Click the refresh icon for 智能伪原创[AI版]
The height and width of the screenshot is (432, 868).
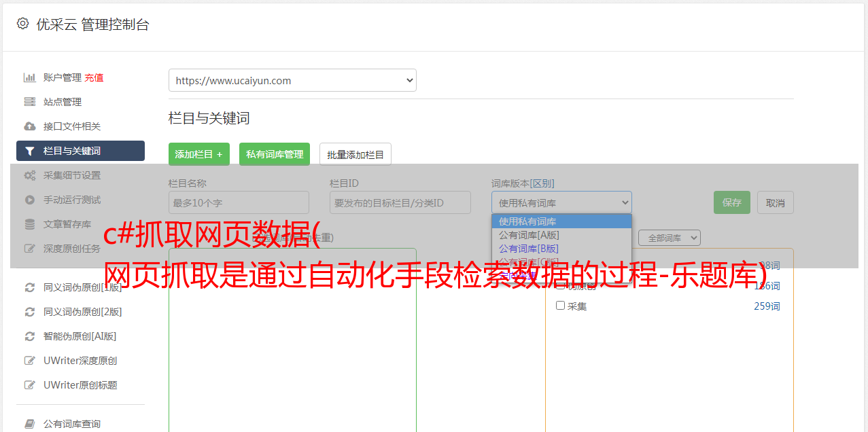pos(30,336)
